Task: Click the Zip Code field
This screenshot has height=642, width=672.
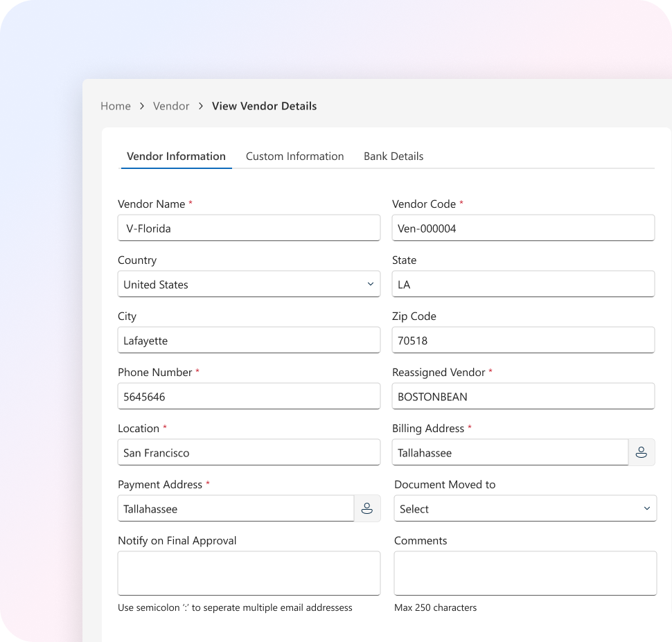Action: click(x=523, y=340)
